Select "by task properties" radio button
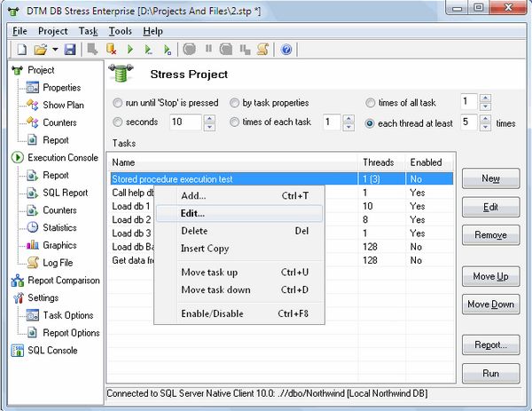 click(234, 103)
